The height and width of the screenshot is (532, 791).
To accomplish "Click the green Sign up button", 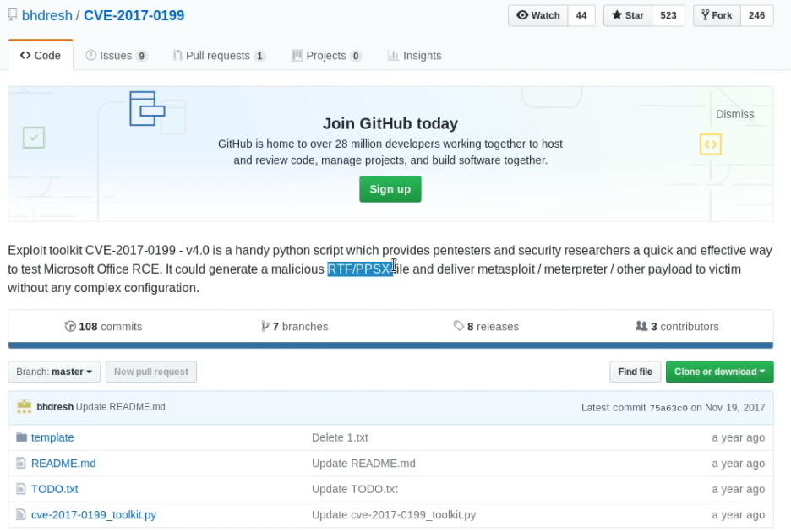I will [390, 189].
